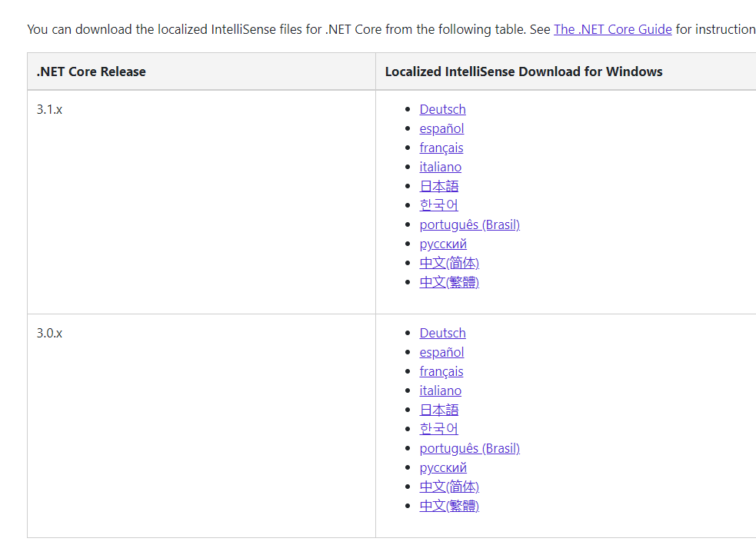Download français IntelliSense for 3.1.x

[441, 148]
